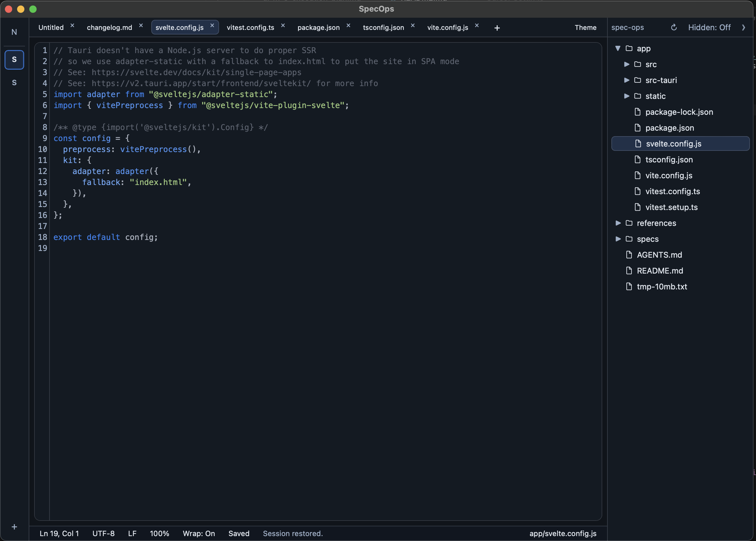Viewport: 756px width, 541px height.
Task: Close the changelog.md tab
Action: [141, 25]
